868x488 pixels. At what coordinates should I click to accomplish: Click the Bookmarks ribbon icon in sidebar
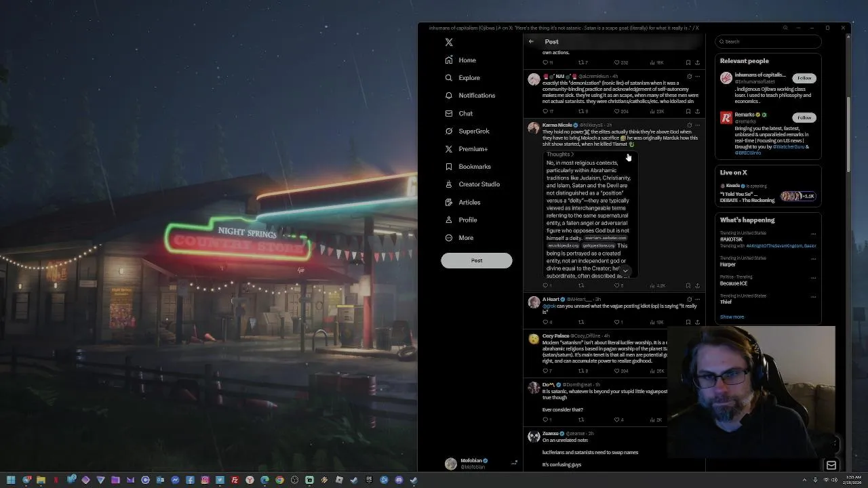coord(449,167)
